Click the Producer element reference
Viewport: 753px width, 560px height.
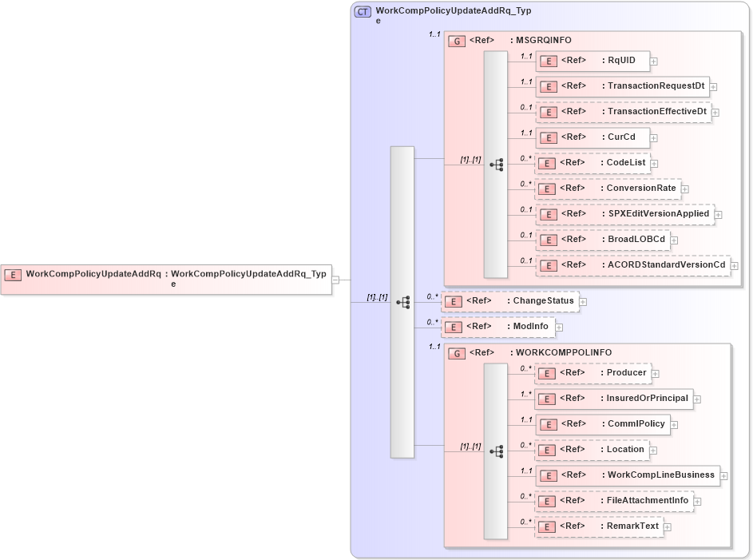pyautogui.click(x=592, y=373)
